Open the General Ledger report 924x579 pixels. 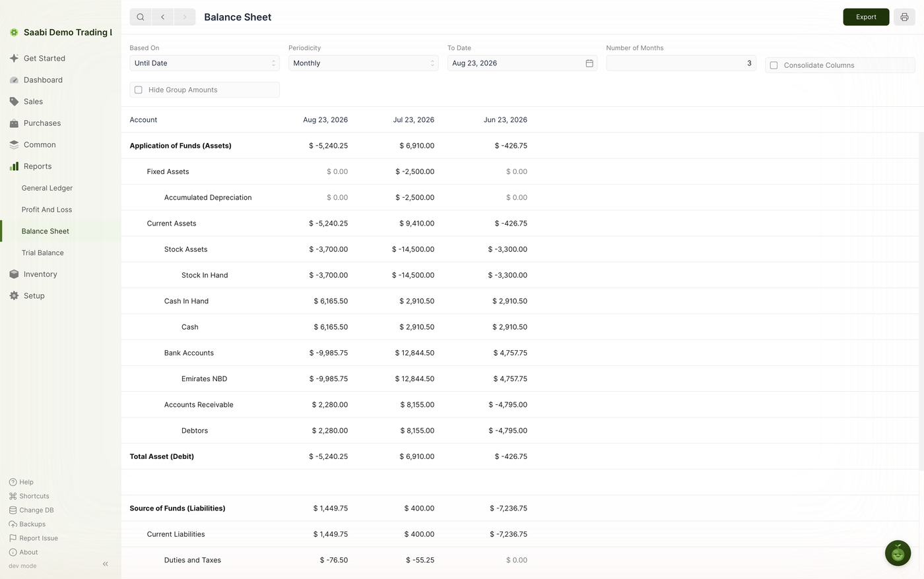point(47,188)
